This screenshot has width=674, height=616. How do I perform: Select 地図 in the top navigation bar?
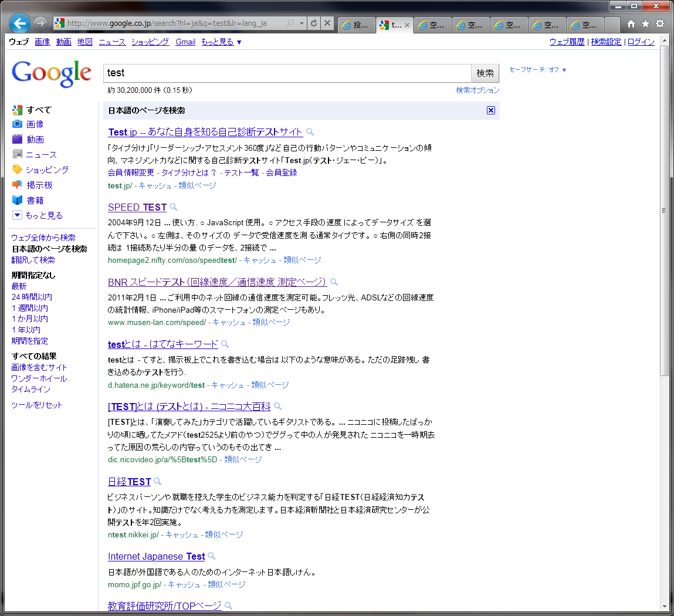85,42
